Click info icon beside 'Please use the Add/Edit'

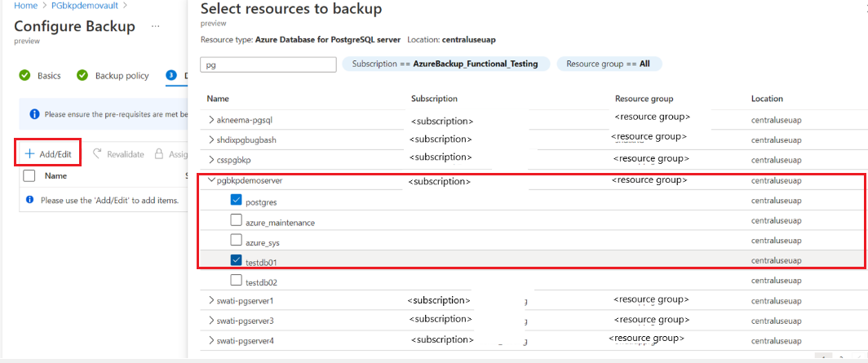30,200
